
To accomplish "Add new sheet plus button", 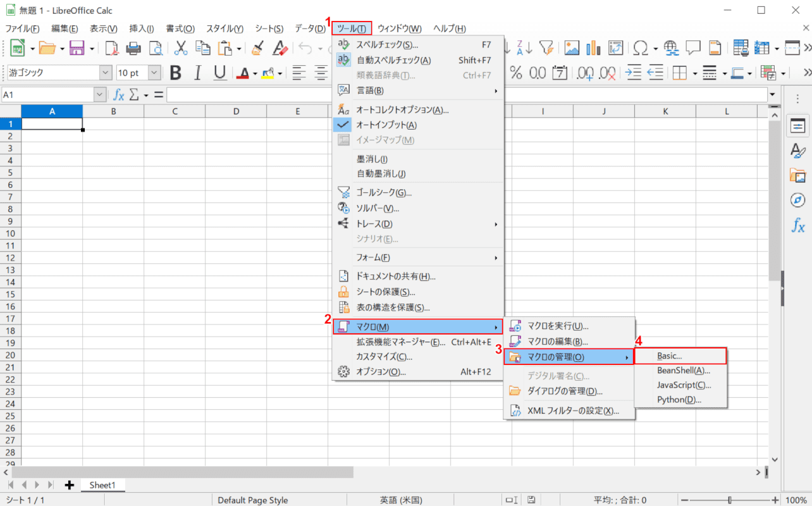I will (70, 485).
